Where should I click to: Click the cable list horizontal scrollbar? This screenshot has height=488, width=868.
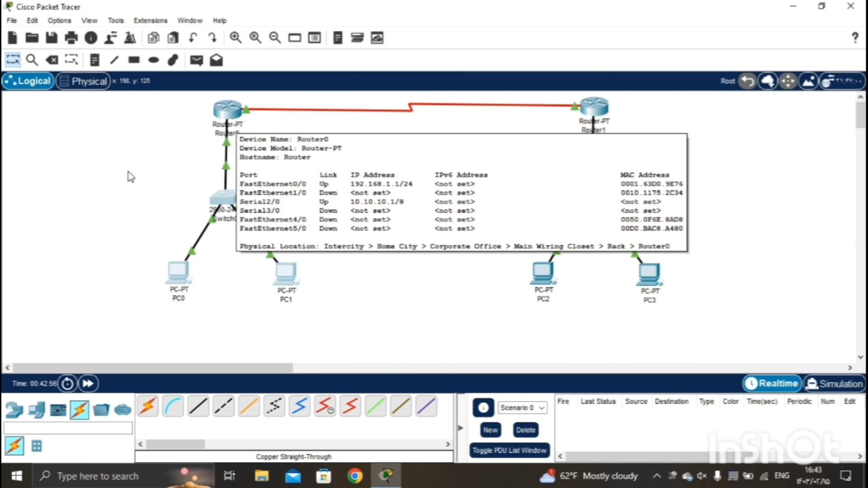(x=175, y=445)
